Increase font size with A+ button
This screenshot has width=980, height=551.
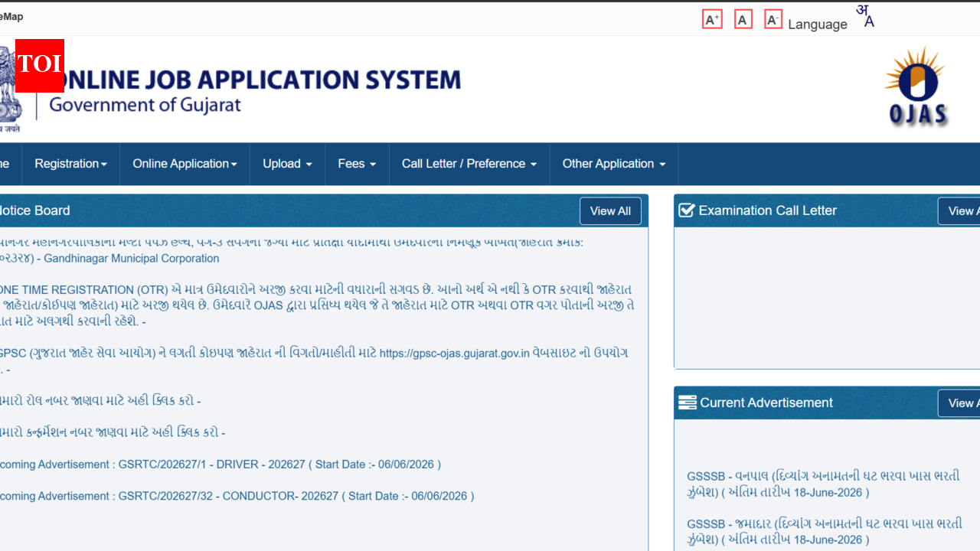pyautogui.click(x=712, y=20)
